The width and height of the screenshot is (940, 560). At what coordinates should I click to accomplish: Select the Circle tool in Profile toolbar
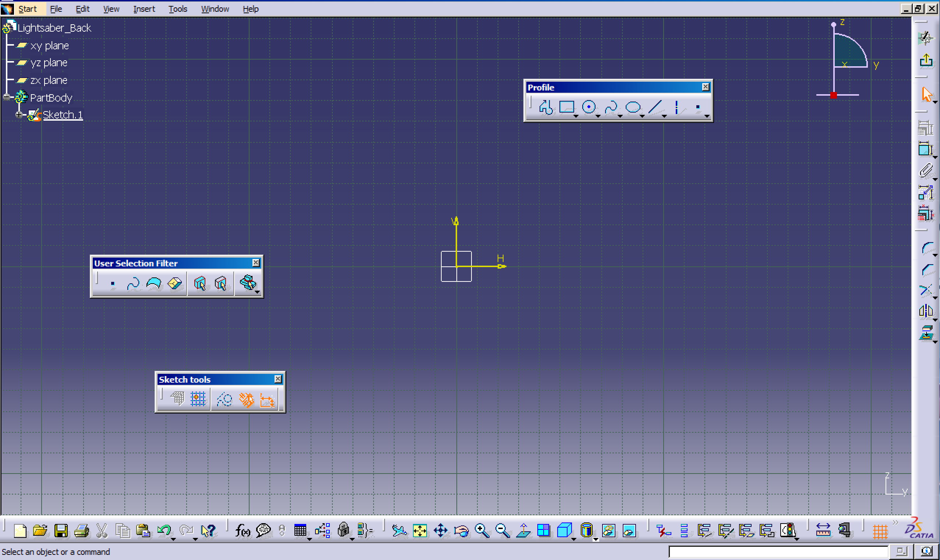click(589, 107)
